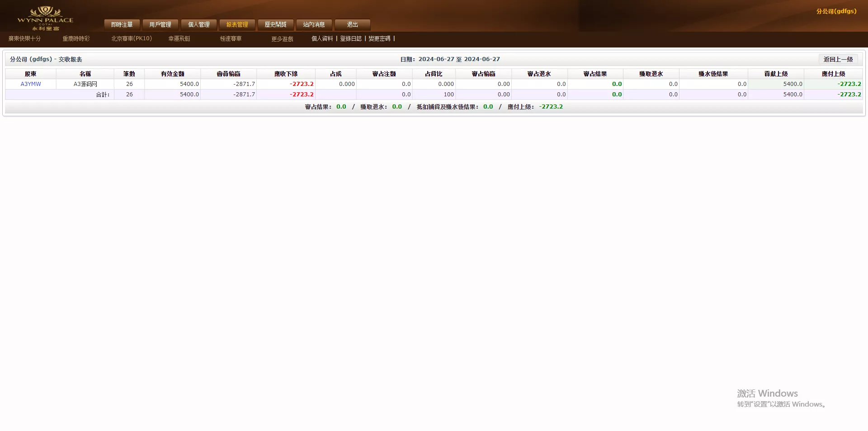Open shareholder A3YMW details

click(31, 84)
